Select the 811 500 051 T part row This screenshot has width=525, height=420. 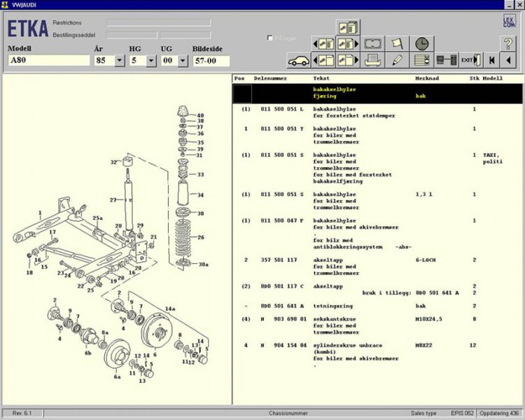[x=282, y=129]
